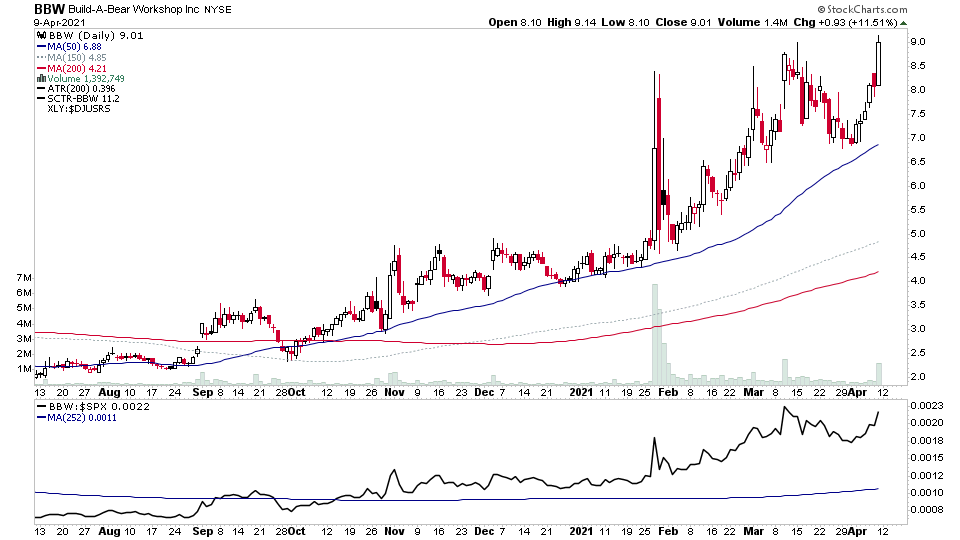Click the green up-arrow change indicator
960x540 pixels.
904,23
